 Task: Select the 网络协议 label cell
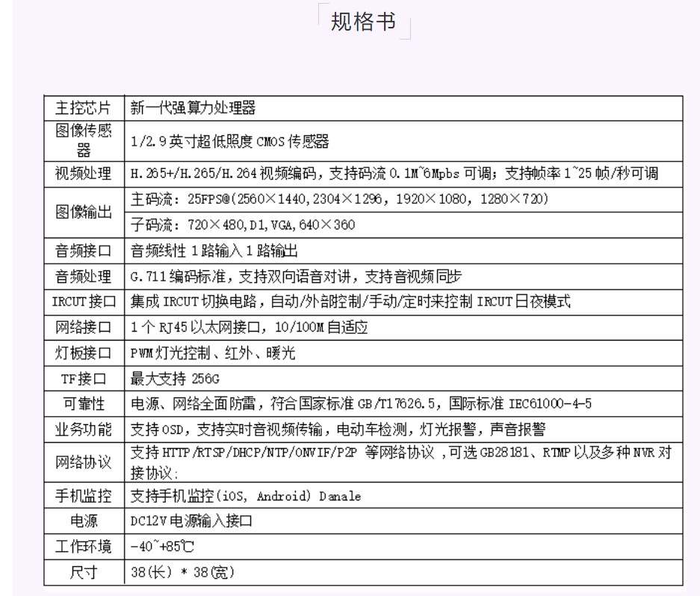tap(84, 462)
